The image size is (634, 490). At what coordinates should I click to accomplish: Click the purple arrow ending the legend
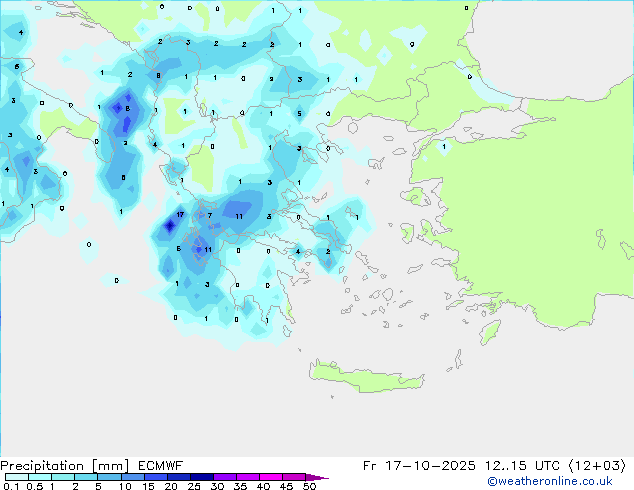(317, 477)
